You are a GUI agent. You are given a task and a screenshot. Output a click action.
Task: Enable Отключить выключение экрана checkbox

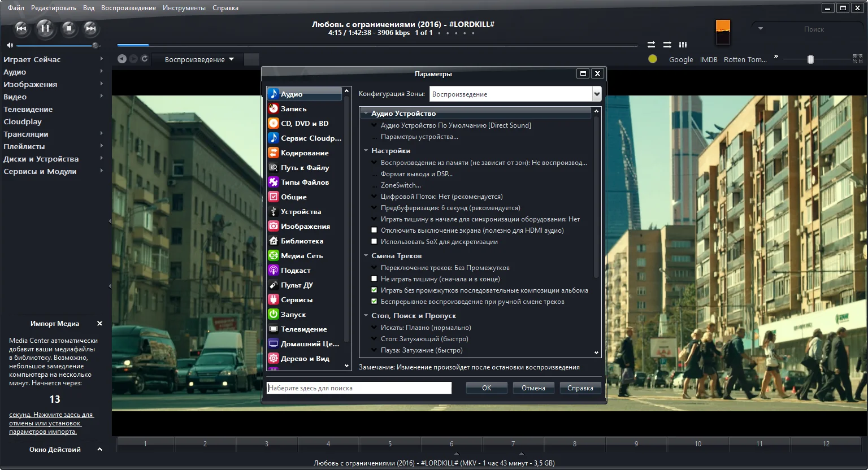point(374,230)
